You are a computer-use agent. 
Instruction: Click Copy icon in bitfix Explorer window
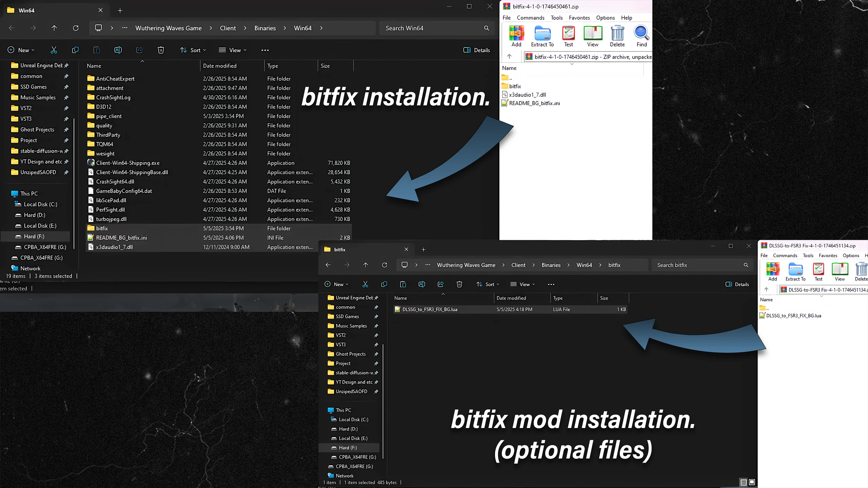(x=384, y=284)
